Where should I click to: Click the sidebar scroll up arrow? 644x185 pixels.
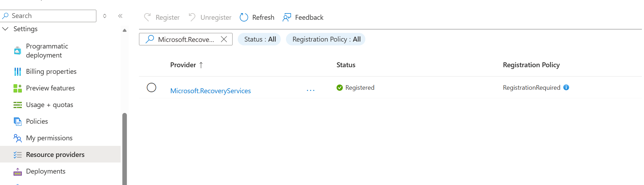tap(124, 30)
